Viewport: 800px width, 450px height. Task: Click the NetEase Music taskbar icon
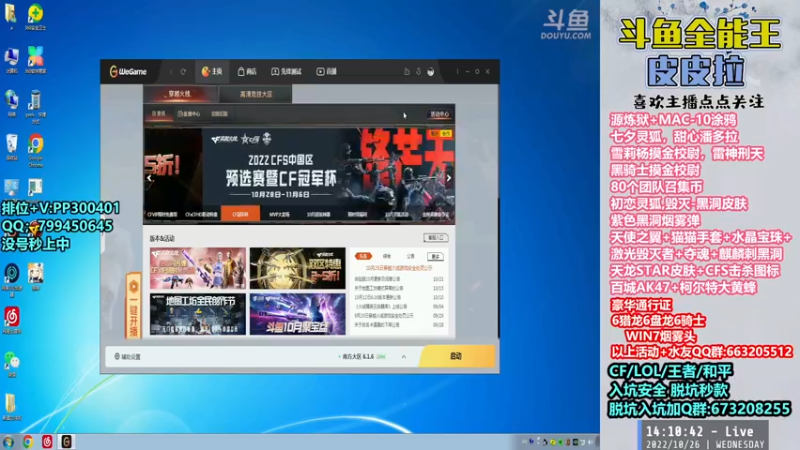[x=47, y=442]
